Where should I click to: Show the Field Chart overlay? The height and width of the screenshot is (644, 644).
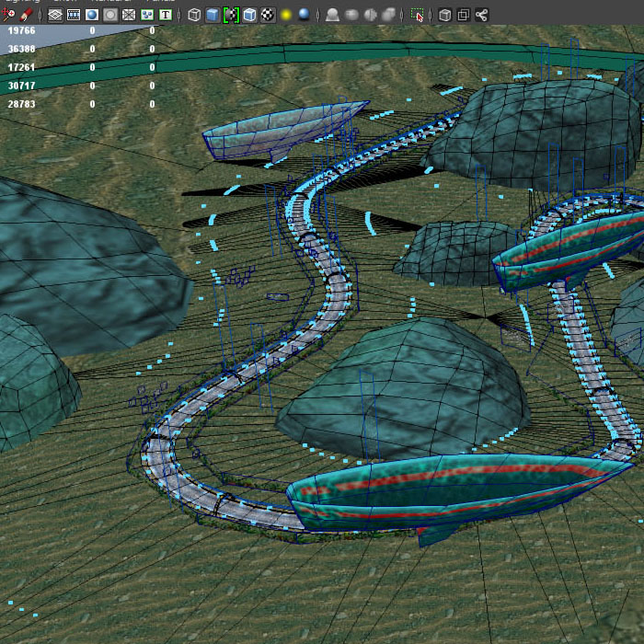point(129,15)
